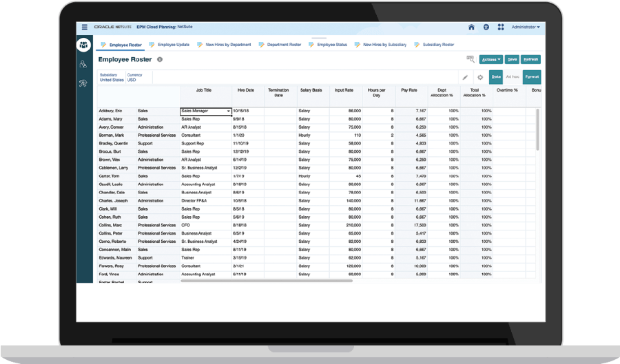Click the pencil edit members icon
620x364 pixels.
[466, 77]
